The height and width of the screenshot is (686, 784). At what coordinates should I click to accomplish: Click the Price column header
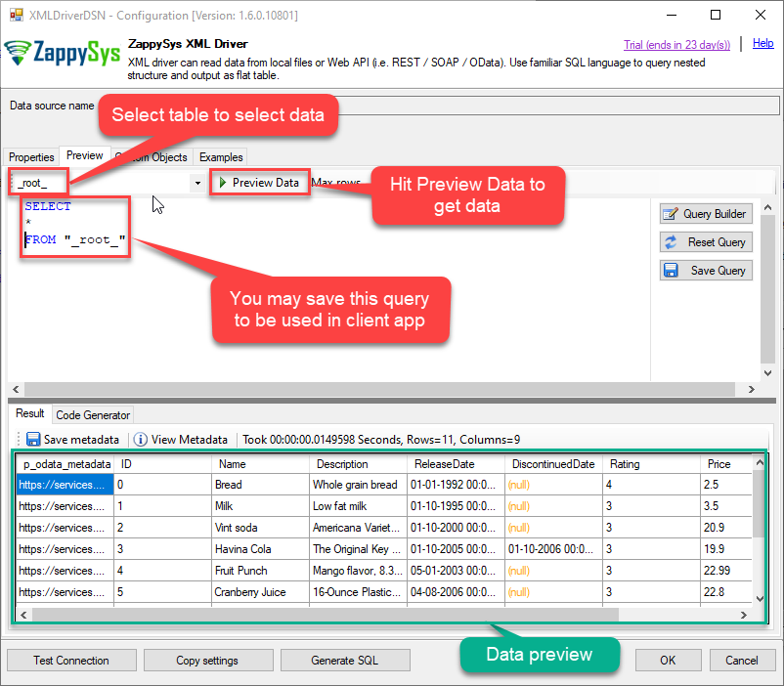727,464
